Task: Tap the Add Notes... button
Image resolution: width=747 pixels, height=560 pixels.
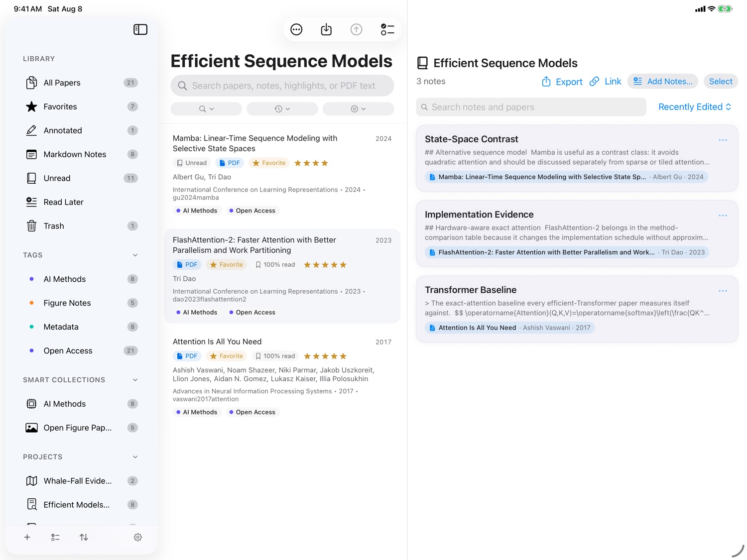Action: pyautogui.click(x=663, y=82)
